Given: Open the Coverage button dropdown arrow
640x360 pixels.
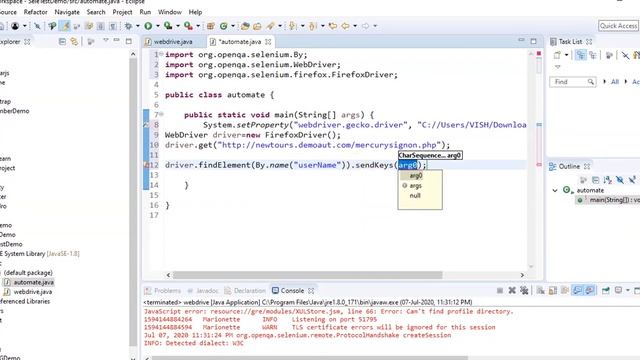Looking at the screenshot, I should pos(178,26).
